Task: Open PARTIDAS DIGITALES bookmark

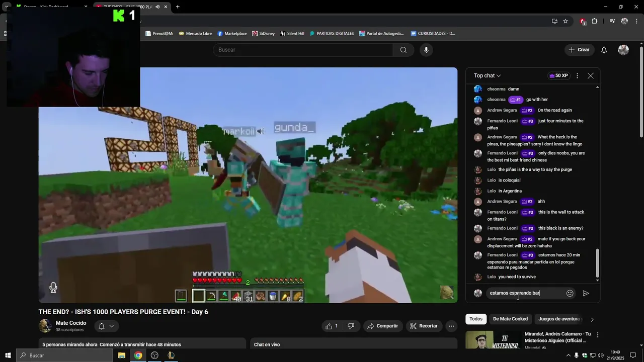Action: (x=332, y=34)
